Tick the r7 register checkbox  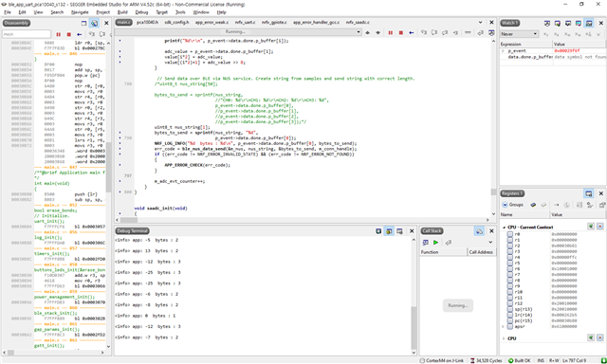(510, 275)
